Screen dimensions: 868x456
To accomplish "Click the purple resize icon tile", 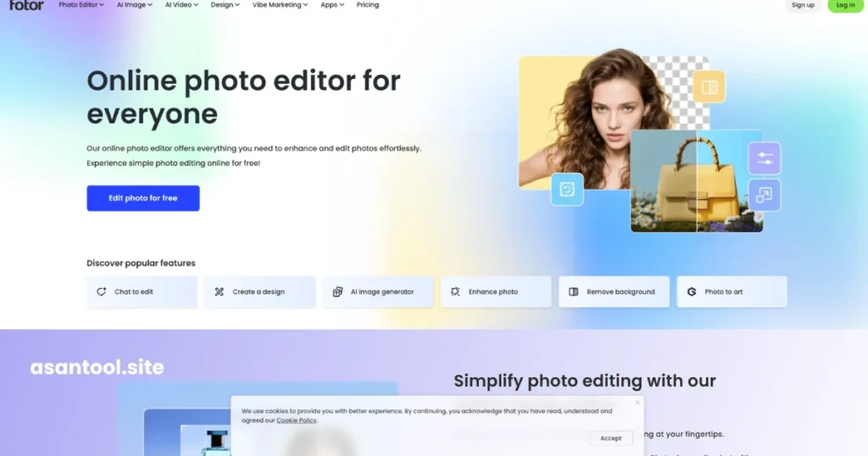I will (x=765, y=195).
